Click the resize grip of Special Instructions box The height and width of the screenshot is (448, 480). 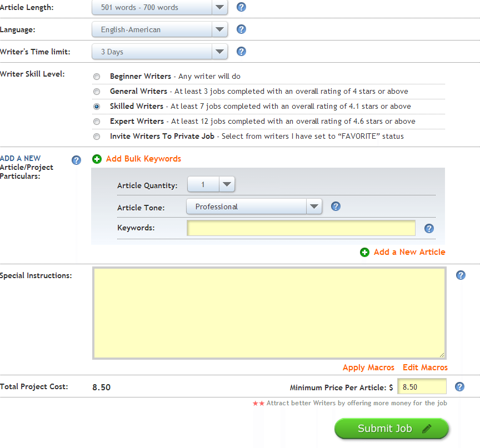point(442,355)
